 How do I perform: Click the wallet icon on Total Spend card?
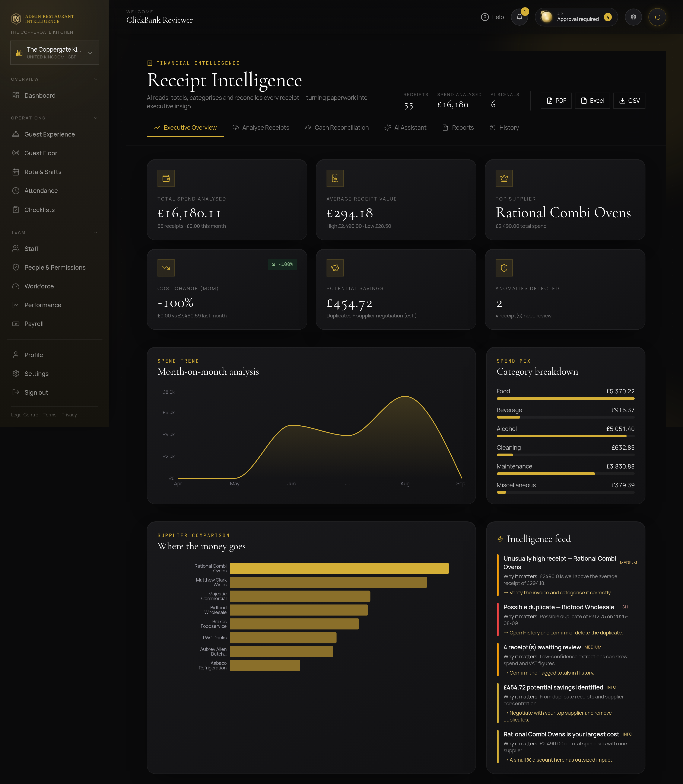[166, 178]
